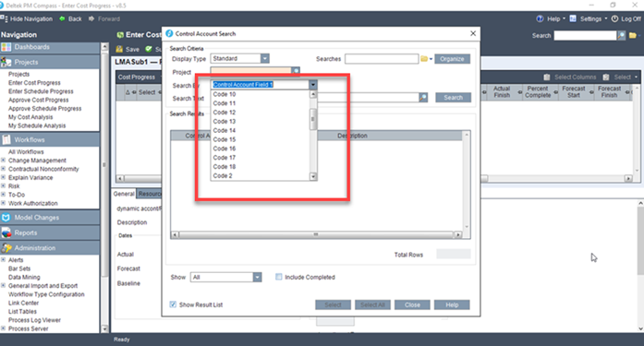This screenshot has width=644, height=346.
Task: Open the Model Changes section
Action: coord(50,218)
